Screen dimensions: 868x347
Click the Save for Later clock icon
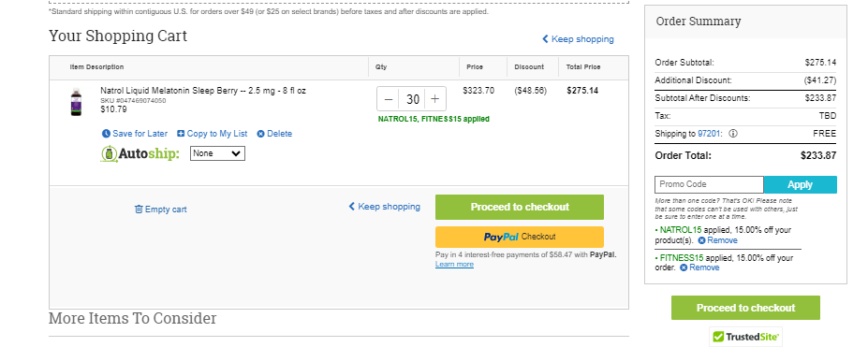pyautogui.click(x=107, y=134)
